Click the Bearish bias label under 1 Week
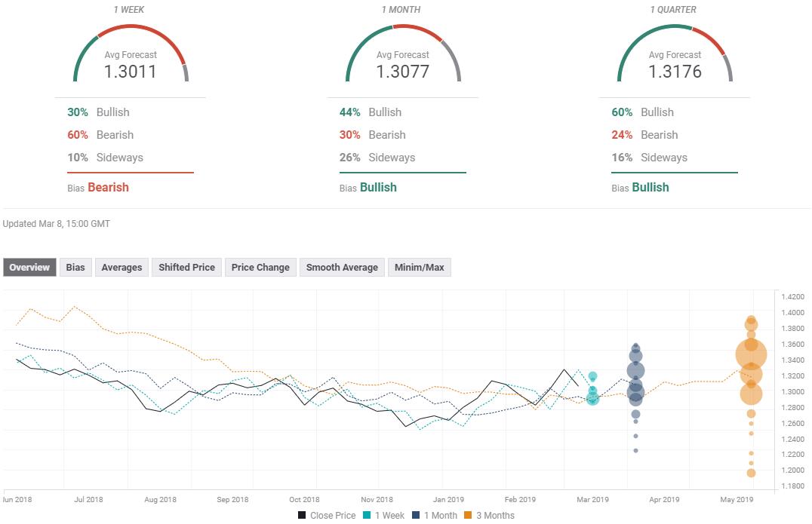812x524 pixels. (x=108, y=187)
